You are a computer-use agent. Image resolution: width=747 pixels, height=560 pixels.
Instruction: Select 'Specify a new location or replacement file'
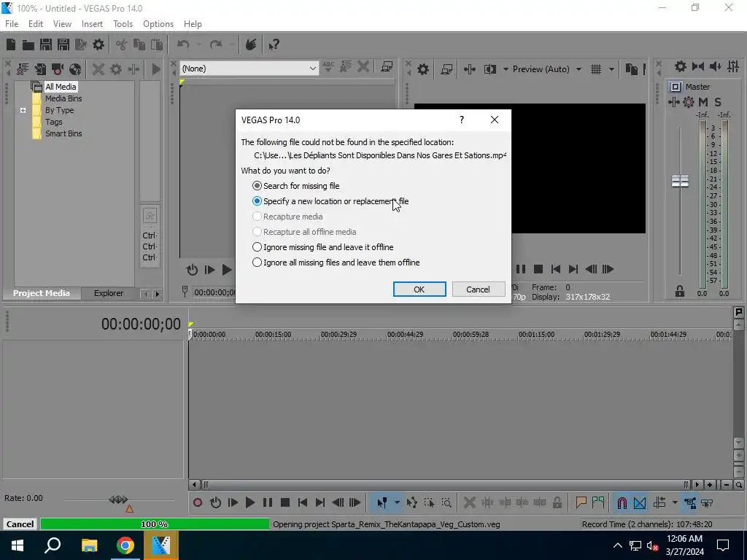click(330, 201)
